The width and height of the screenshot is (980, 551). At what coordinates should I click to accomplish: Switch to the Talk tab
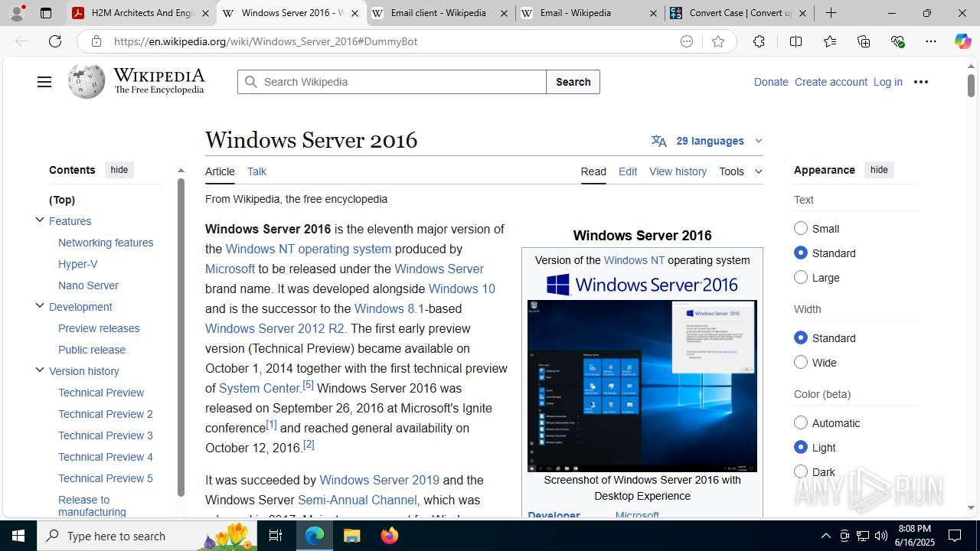pyautogui.click(x=256, y=171)
